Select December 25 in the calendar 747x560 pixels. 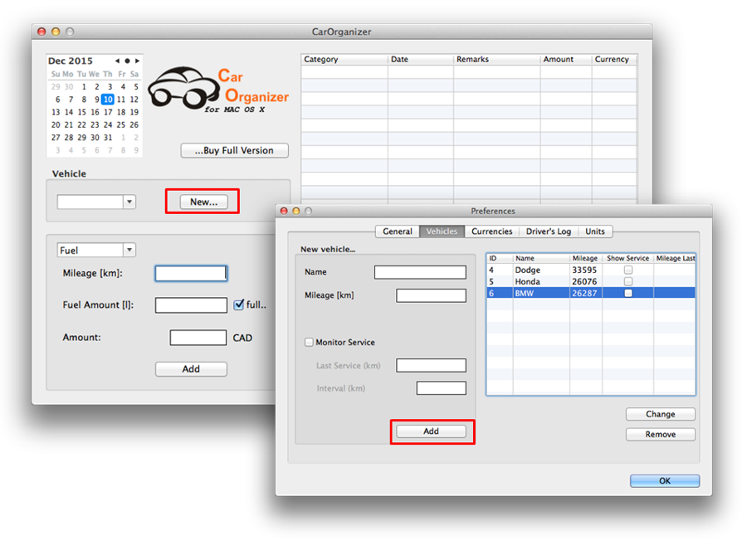tap(121, 124)
